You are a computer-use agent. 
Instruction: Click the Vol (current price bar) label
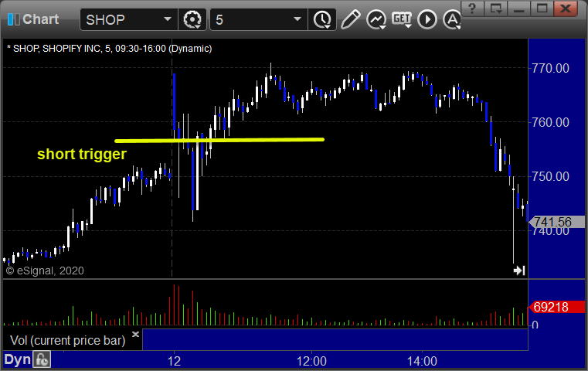[67, 340]
